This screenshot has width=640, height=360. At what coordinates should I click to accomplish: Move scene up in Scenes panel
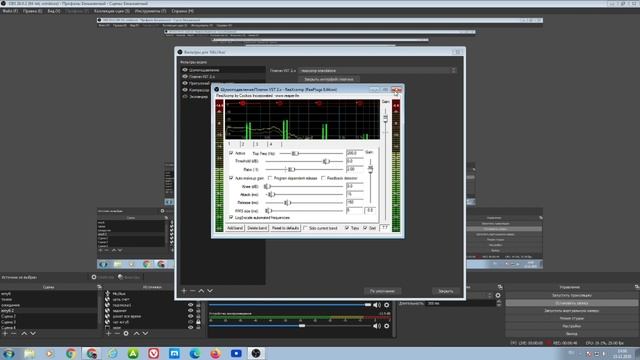[24, 333]
